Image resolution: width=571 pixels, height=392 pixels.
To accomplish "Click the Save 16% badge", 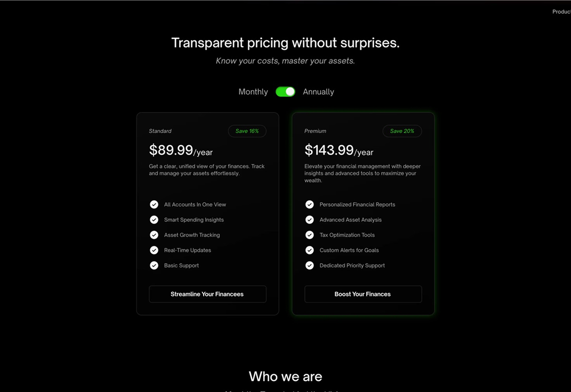I will pos(247,131).
